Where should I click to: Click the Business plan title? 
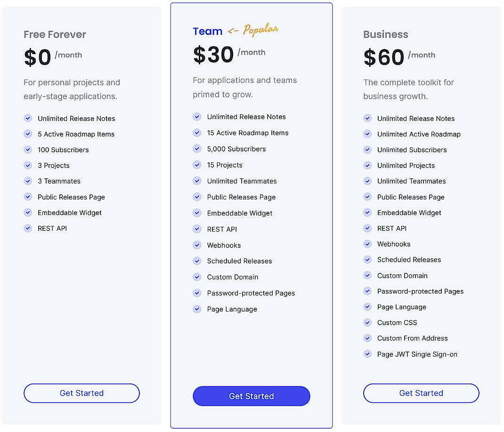[385, 34]
